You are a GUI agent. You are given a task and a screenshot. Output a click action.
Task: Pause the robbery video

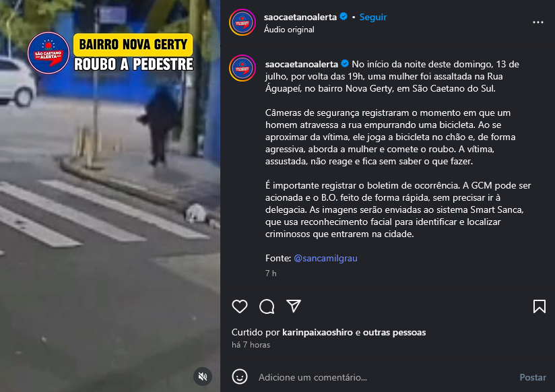[x=110, y=196]
